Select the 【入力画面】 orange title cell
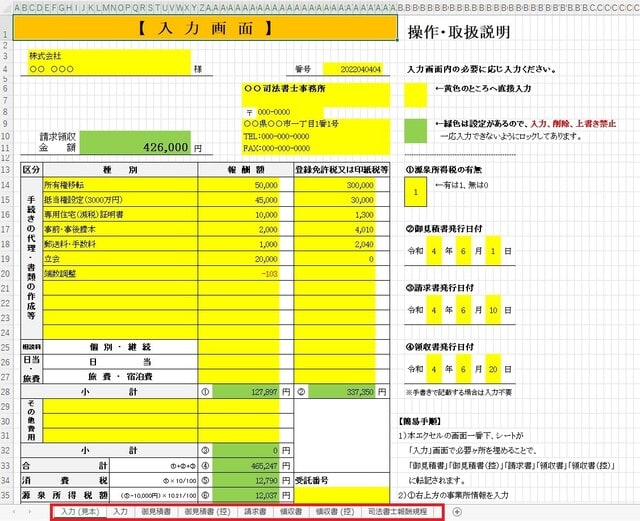Image resolution: width=640 pixels, height=521 pixels. click(x=205, y=28)
